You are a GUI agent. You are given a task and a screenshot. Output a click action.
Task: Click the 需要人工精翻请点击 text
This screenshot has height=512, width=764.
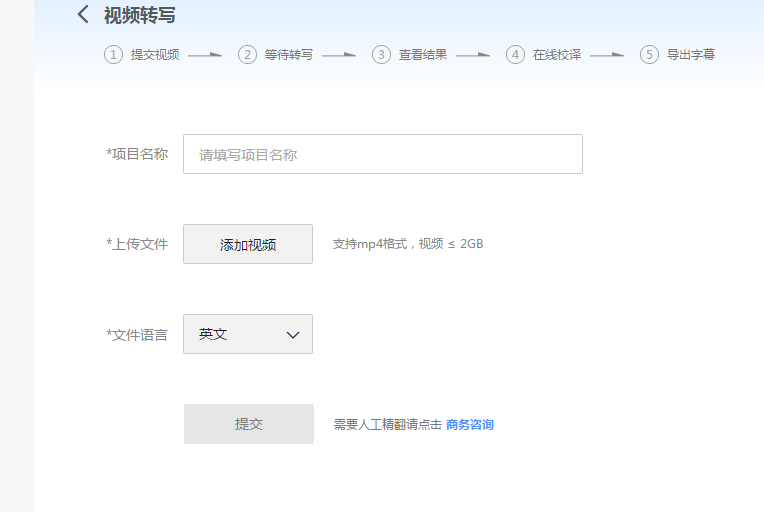coord(388,425)
